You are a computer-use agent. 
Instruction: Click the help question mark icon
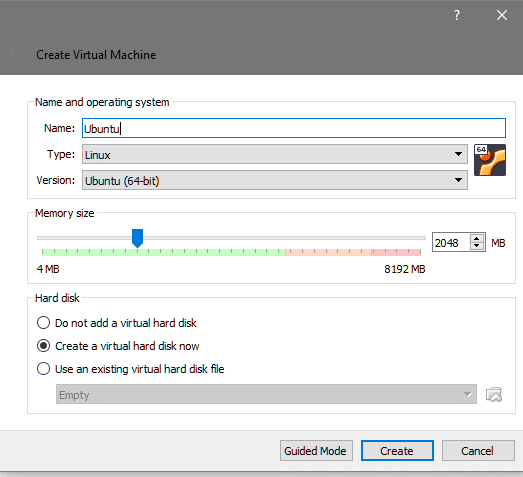(x=457, y=15)
